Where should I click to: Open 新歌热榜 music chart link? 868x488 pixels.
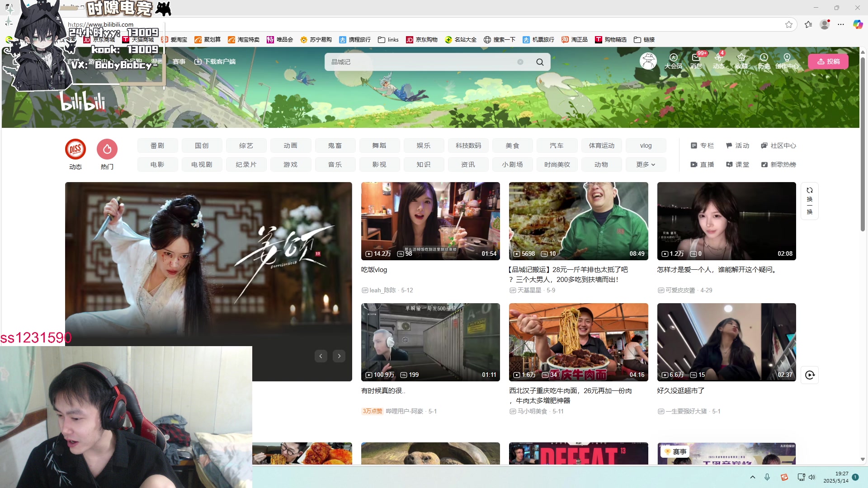click(778, 164)
